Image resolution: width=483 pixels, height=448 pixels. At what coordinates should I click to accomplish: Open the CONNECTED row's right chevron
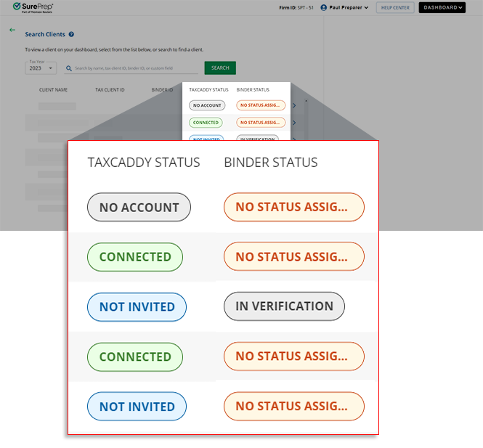pos(294,123)
